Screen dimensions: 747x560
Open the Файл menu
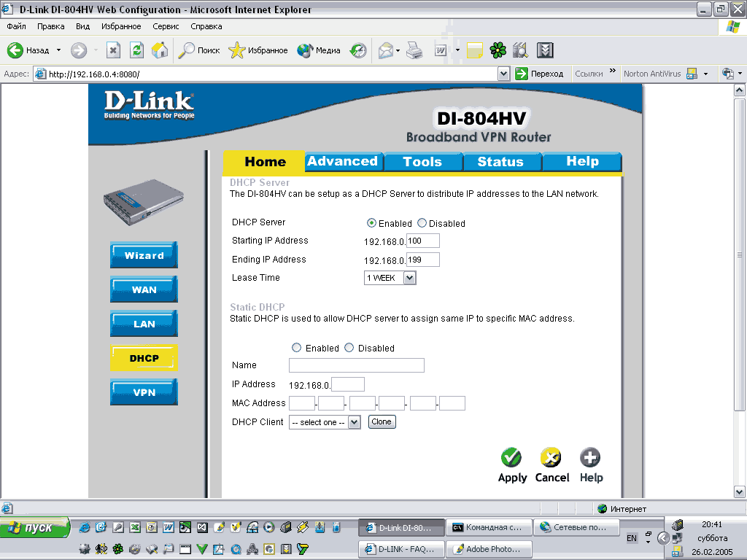tap(16, 26)
